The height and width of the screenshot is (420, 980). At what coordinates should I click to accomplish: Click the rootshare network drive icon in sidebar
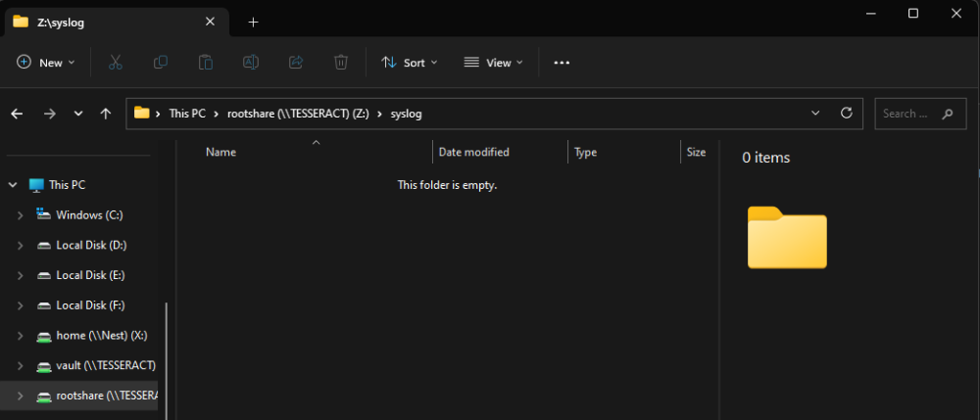tap(43, 396)
